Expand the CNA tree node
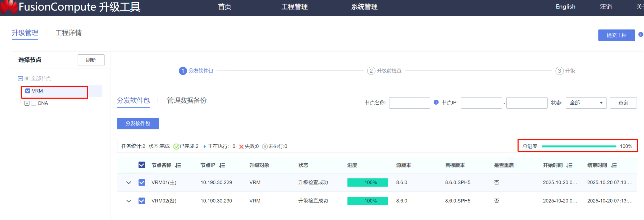This screenshot has height=220, width=644. [x=27, y=103]
